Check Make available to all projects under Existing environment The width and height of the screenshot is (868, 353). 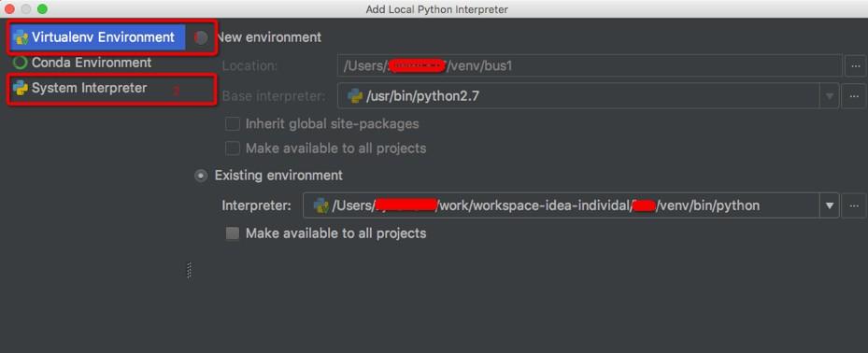coord(233,233)
